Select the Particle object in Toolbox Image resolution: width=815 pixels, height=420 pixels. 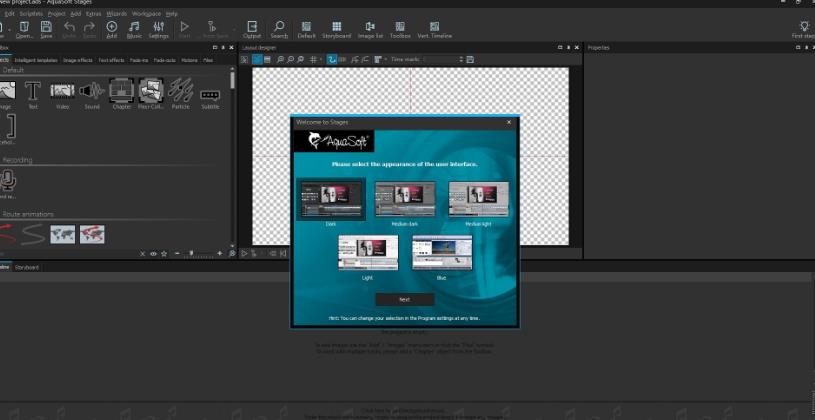click(181, 94)
